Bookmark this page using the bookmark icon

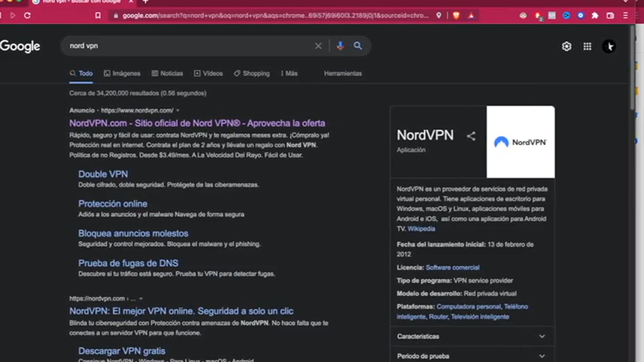tap(98, 15)
